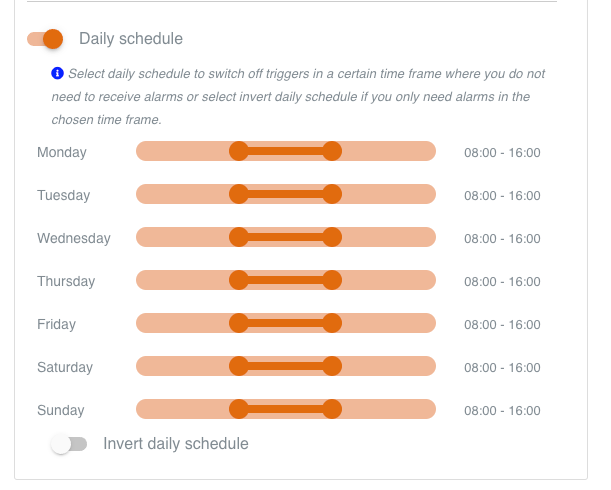Click Sunday slider end handle
This screenshot has width=611, height=490.
point(332,409)
